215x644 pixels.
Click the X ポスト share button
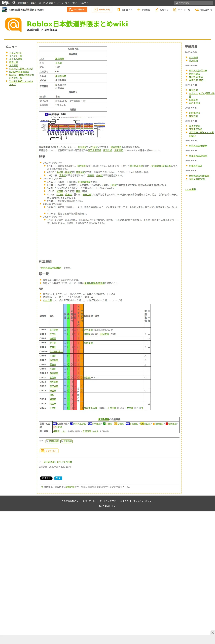point(46,478)
